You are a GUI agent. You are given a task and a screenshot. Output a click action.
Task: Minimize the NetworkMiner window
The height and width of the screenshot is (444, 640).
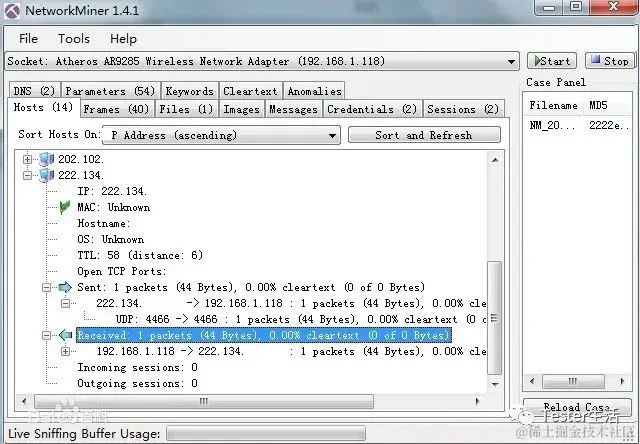tap(549, 7)
